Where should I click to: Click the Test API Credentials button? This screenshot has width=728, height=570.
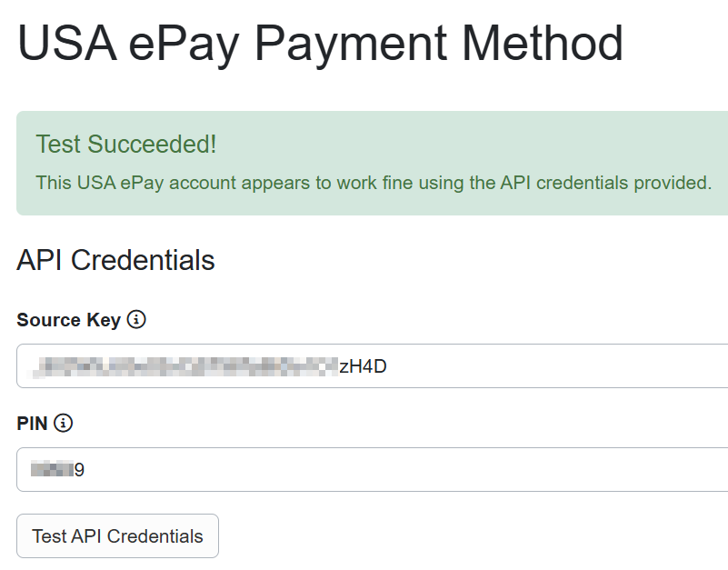(x=117, y=535)
